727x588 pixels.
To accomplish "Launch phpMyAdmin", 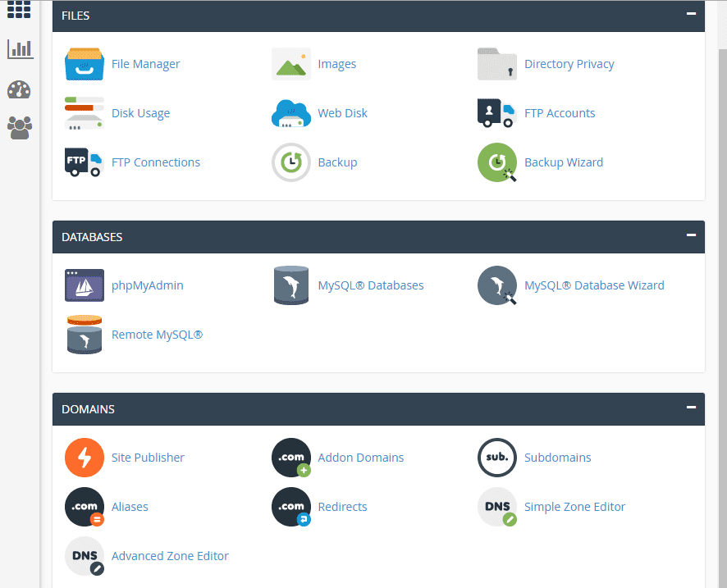I will pyautogui.click(x=147, y=285).
